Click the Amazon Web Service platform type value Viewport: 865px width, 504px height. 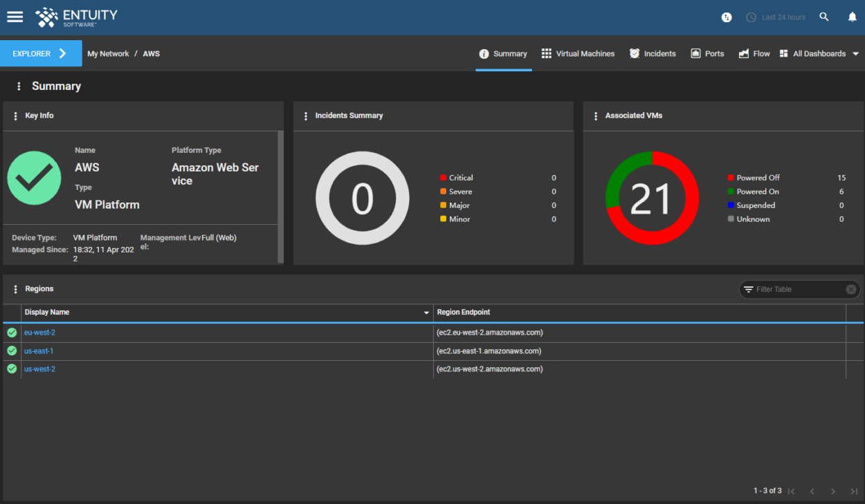[215, 174]
